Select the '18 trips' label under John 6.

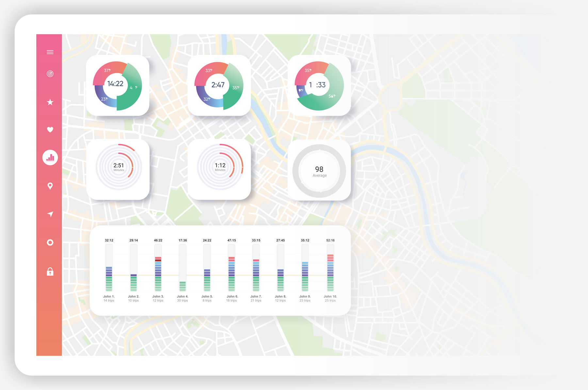pos(232,301)
